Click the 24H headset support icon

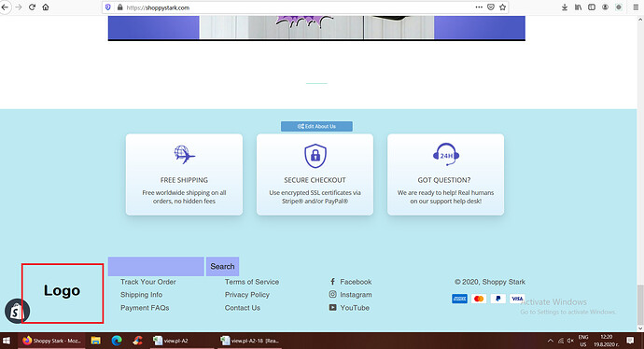[x=446, y=154]
